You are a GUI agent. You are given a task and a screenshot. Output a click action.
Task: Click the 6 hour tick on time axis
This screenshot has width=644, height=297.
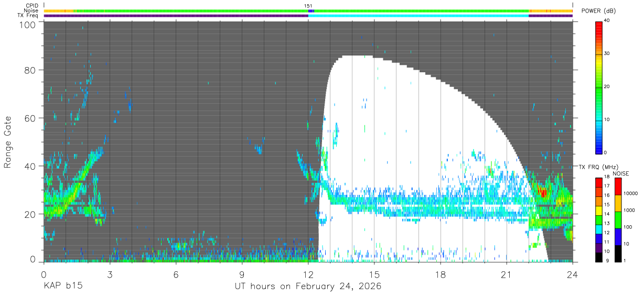pyautogui.click(x=176, y=274)
